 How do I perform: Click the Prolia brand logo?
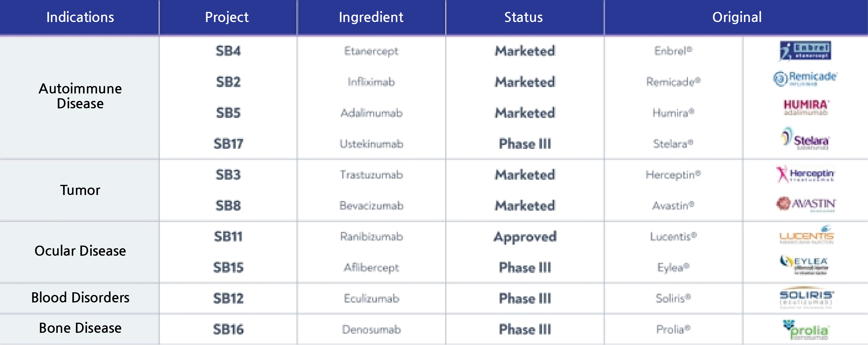click(x=805, y=330)
